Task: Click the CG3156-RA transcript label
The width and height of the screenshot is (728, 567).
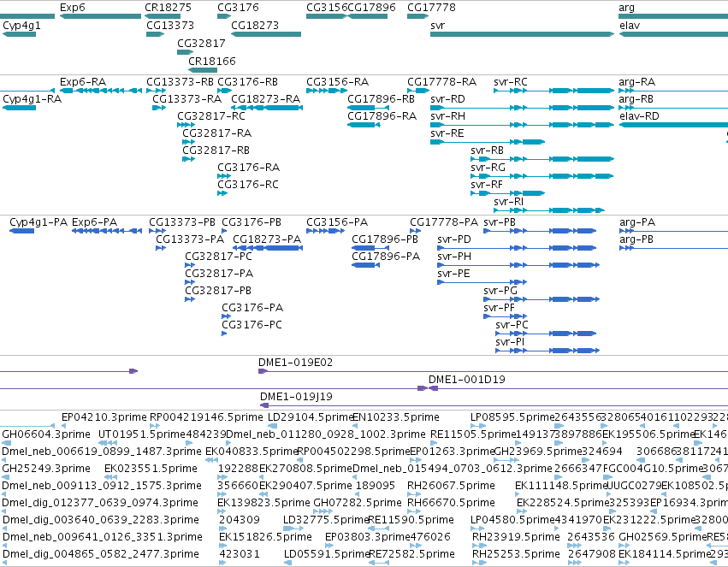Action: click(x=338, y=82)
